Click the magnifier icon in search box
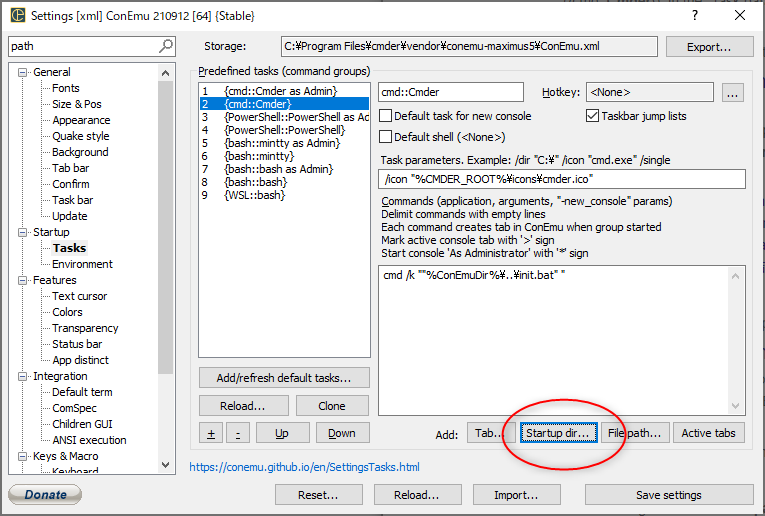Image resolution: width=765 pixels, height=516 pixels. click(x=166, y=46)
